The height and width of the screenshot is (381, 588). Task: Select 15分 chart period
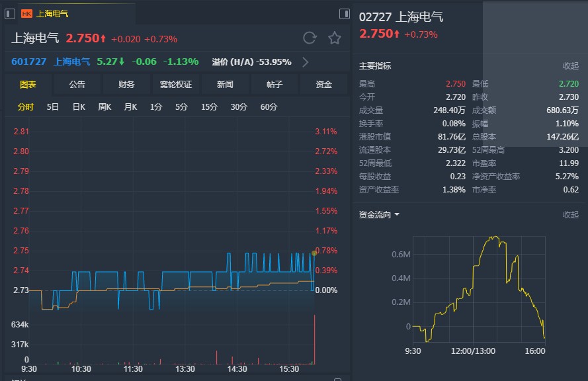click(209, 107)
